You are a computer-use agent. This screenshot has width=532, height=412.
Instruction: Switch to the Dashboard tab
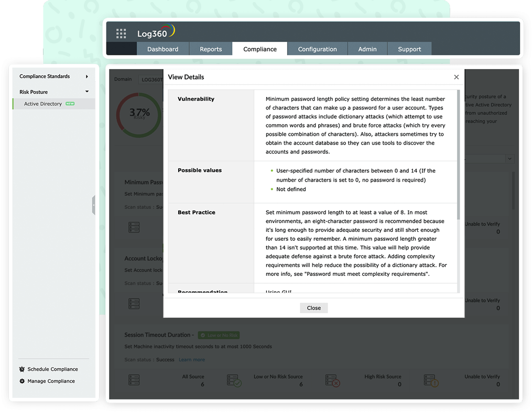tap(162, 49)
